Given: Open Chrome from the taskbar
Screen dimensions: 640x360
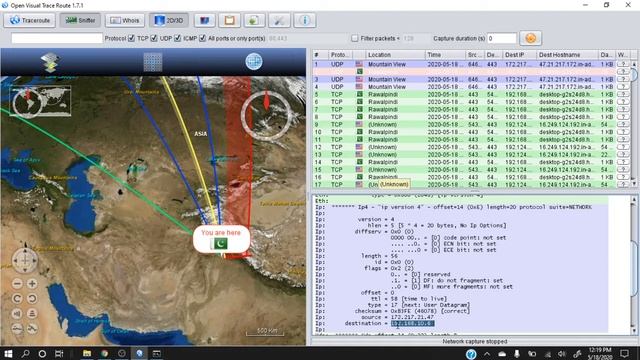Looking at the screenshot, I should coord(104,353).
